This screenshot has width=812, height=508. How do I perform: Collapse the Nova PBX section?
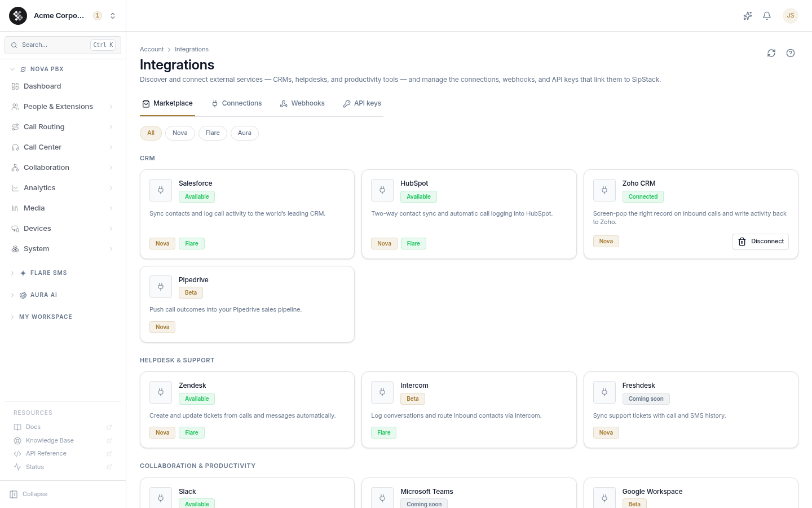pyautogui.click(x=63, y=69)
